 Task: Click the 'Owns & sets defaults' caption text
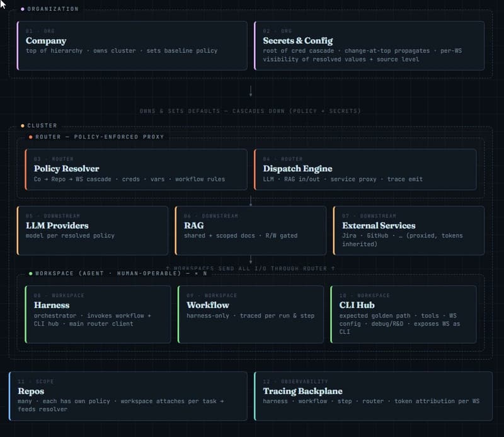(x=250, y=111)
